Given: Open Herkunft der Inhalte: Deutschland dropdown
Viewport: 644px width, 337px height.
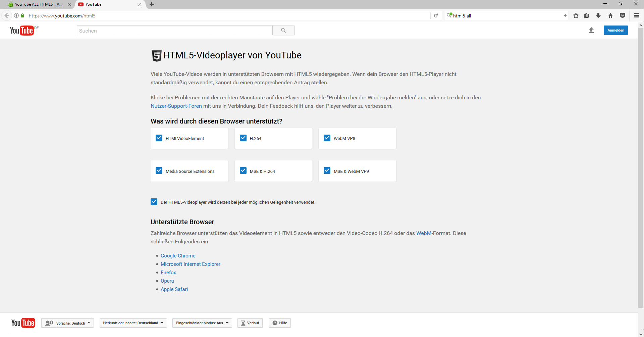Looking at the screenshot, I should pos(133,323).
